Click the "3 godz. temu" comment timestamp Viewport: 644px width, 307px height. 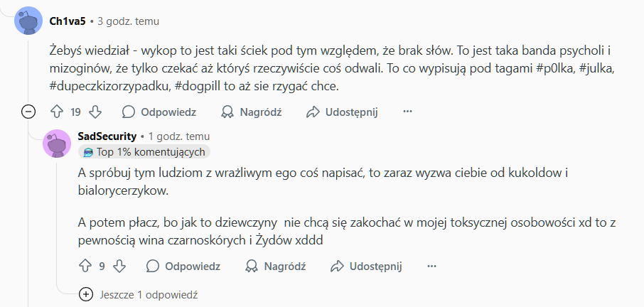click(128, 21)
